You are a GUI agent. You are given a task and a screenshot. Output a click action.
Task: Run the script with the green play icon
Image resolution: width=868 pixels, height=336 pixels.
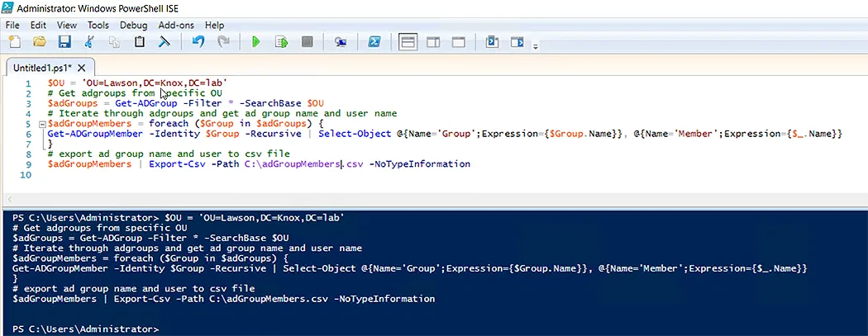[x=255, y=42]
